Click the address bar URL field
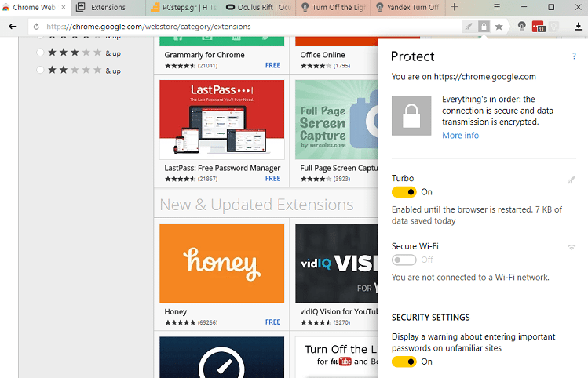 243,27
